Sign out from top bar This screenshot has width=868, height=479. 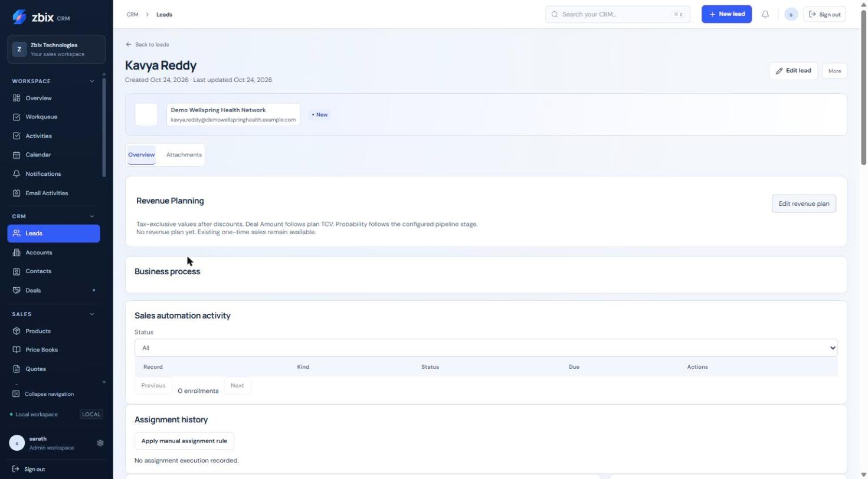[x=825, y=14]
